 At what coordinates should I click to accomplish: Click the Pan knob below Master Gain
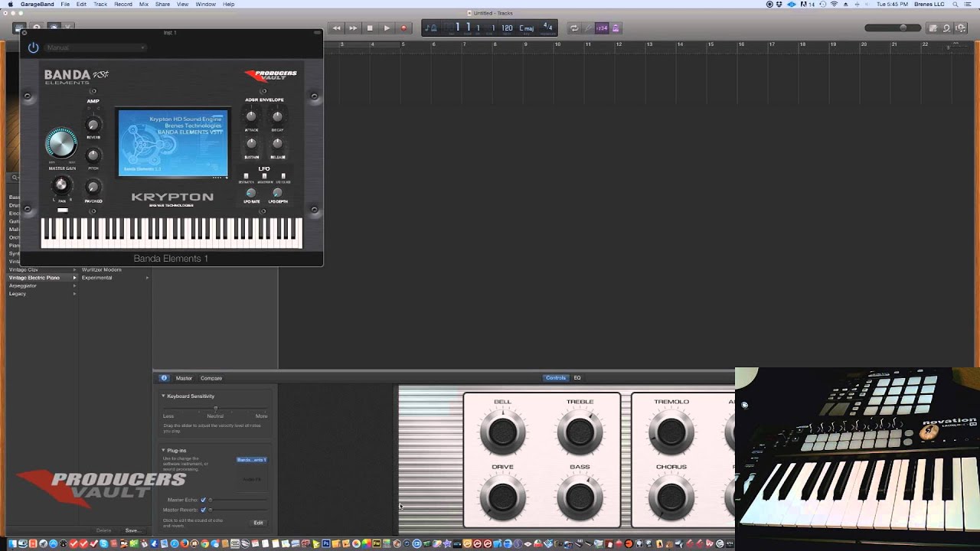click(61, 185)
